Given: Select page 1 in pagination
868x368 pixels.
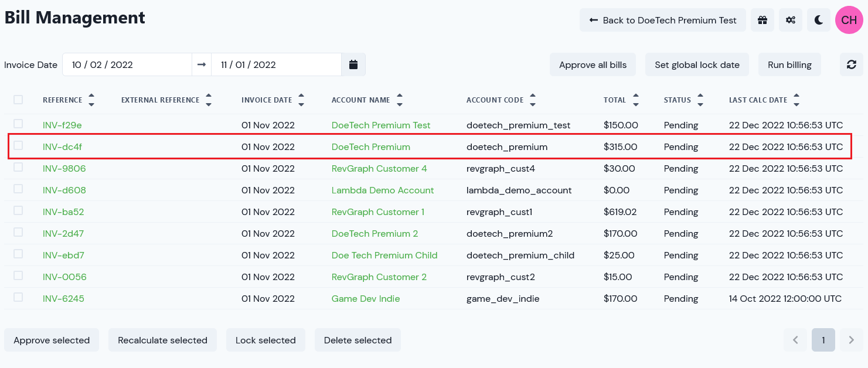Looking at the screenshot, I should point(823,340).
